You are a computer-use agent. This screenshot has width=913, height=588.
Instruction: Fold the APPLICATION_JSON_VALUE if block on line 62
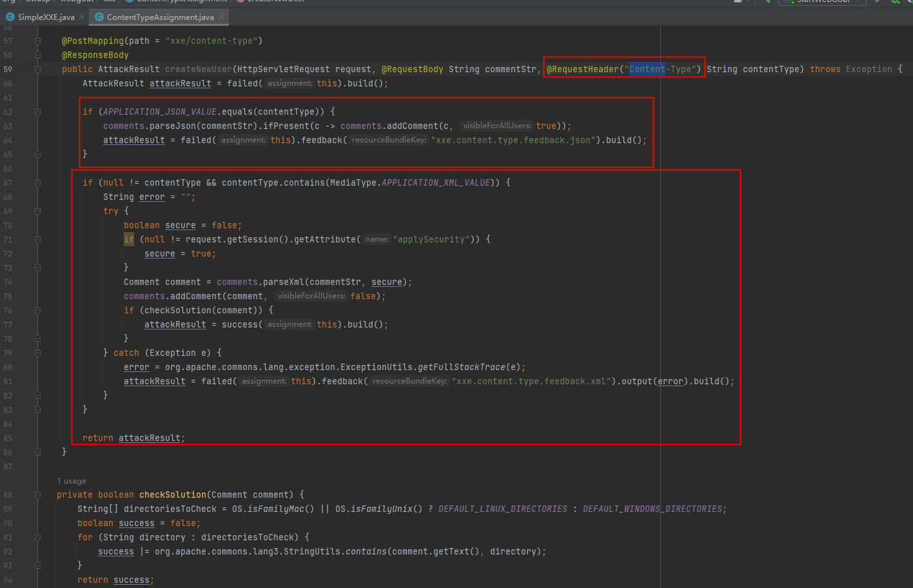tap(37, 112)
